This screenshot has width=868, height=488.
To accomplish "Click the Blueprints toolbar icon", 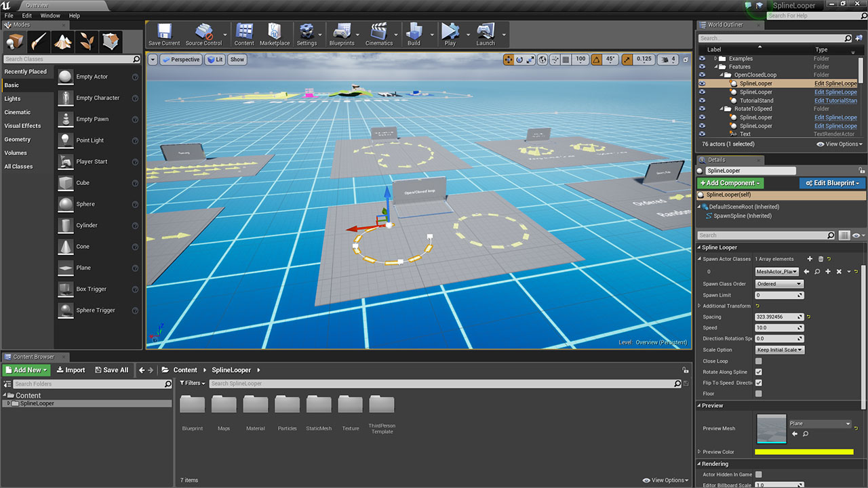I will pos(341,34).
